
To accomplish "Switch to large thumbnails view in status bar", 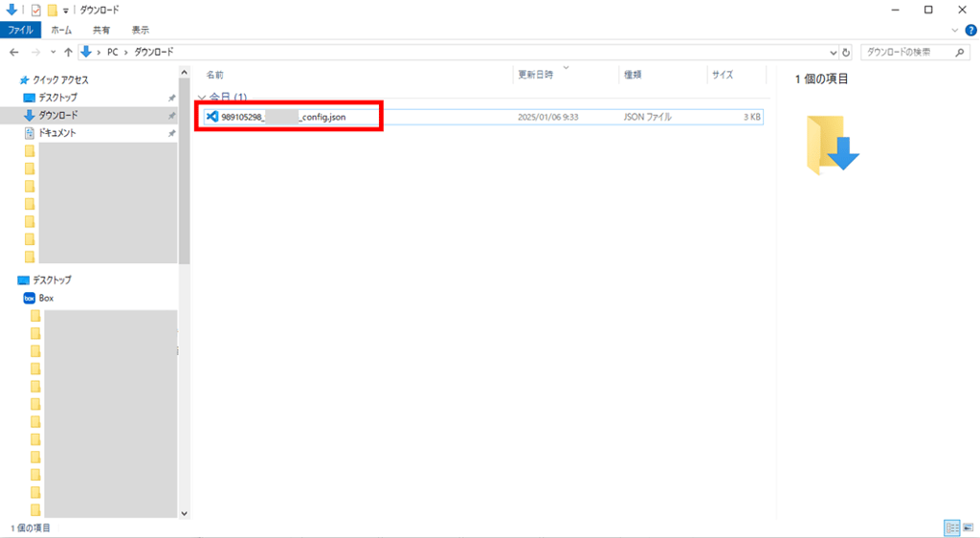I will 968,527.
